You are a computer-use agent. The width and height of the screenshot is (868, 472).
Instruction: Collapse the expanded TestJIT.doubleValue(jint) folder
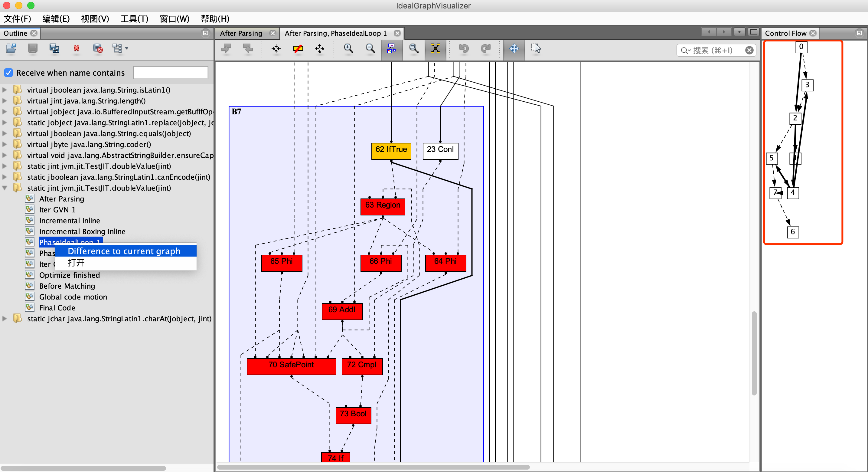click(5, 188)
